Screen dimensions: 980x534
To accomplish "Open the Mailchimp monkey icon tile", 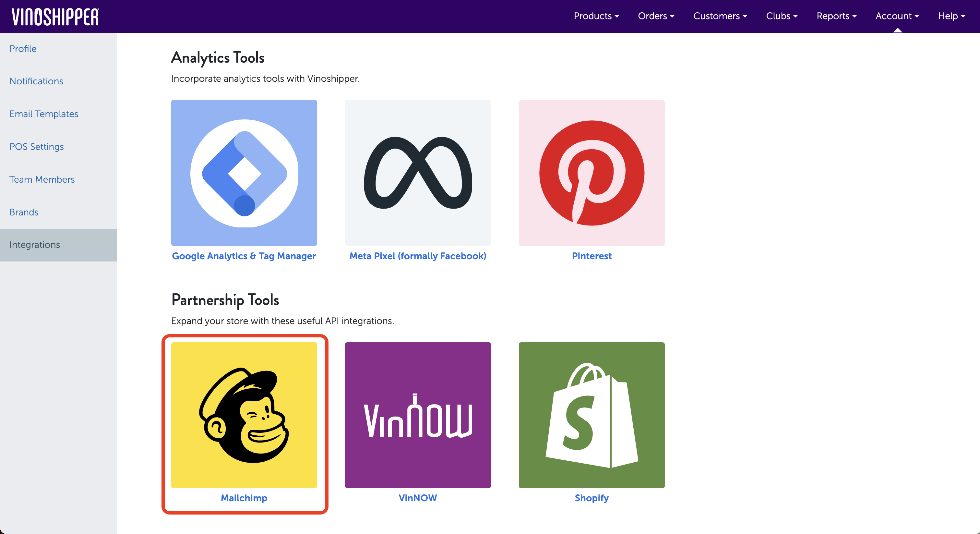I will click(x=244, y=415).
